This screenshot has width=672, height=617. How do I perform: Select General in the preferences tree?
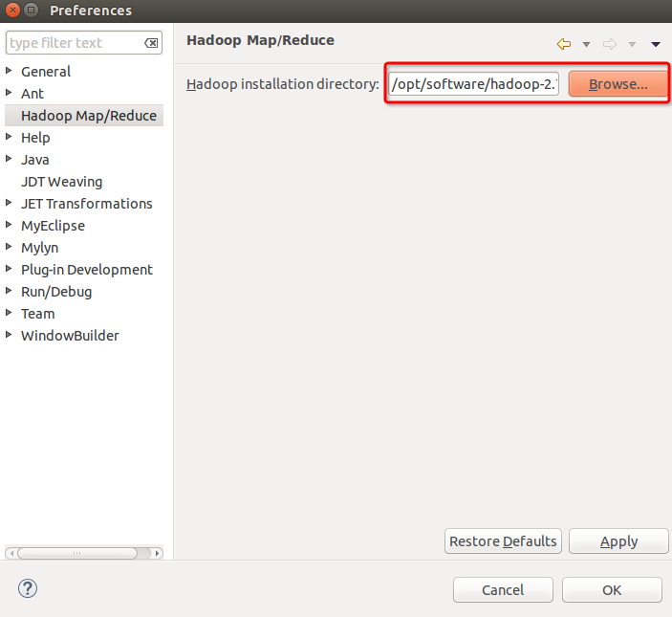click(46, 72)
